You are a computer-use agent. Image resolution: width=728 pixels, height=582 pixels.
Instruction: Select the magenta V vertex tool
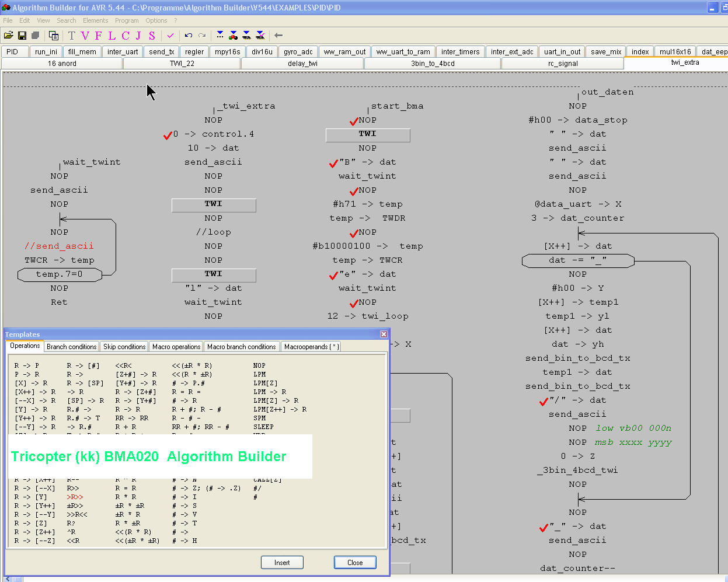(x=85, y=36)
